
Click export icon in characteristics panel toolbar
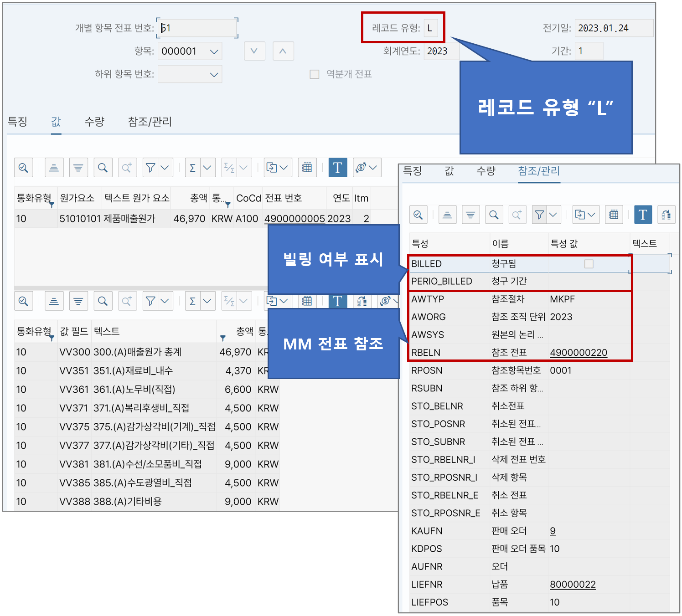pyautogui.click(x=580, y=214)
